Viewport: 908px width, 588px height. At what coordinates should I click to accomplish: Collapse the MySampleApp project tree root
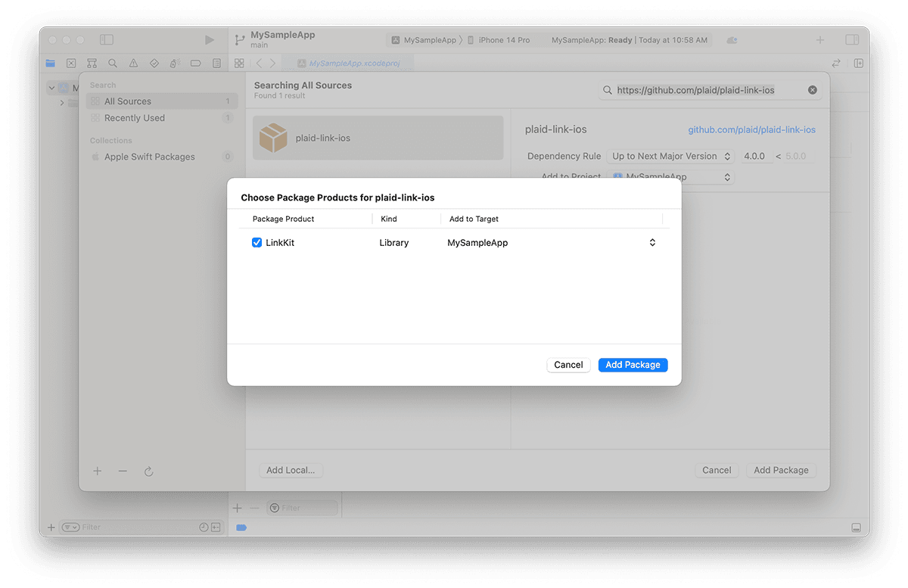51,88
